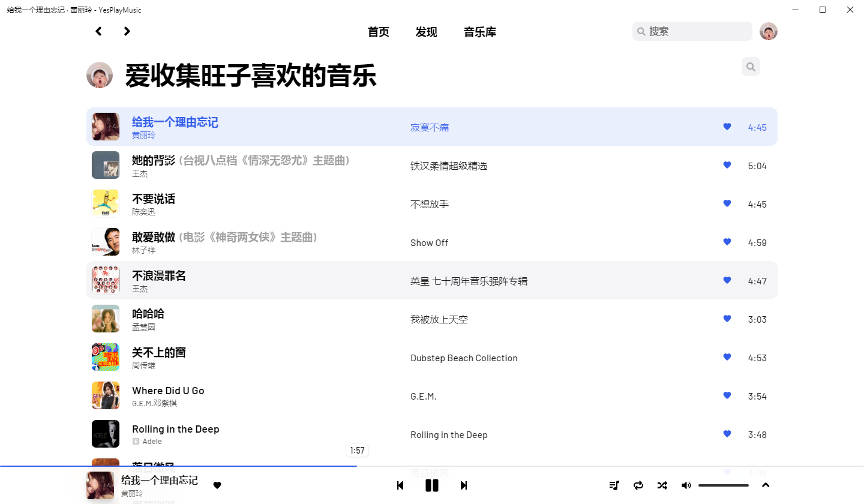Click the playlist title 爱收集旺子喜欢的音乐
Screen dimensions: 864x504
click(251, 76)
